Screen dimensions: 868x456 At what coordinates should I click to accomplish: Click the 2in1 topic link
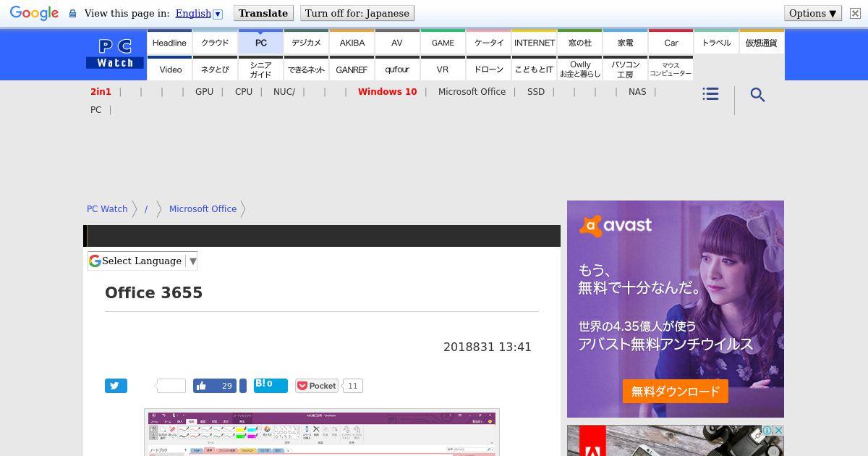(x=101, y=91)
